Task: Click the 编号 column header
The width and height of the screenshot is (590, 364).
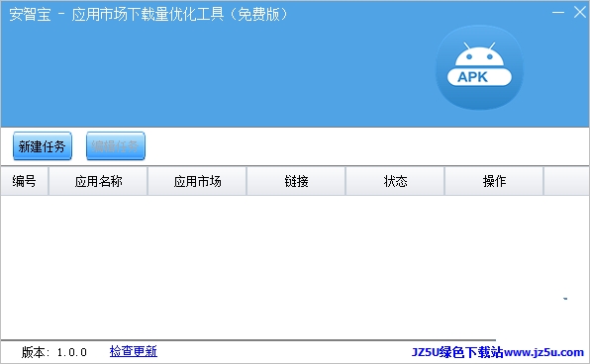Action: [25, 181]
